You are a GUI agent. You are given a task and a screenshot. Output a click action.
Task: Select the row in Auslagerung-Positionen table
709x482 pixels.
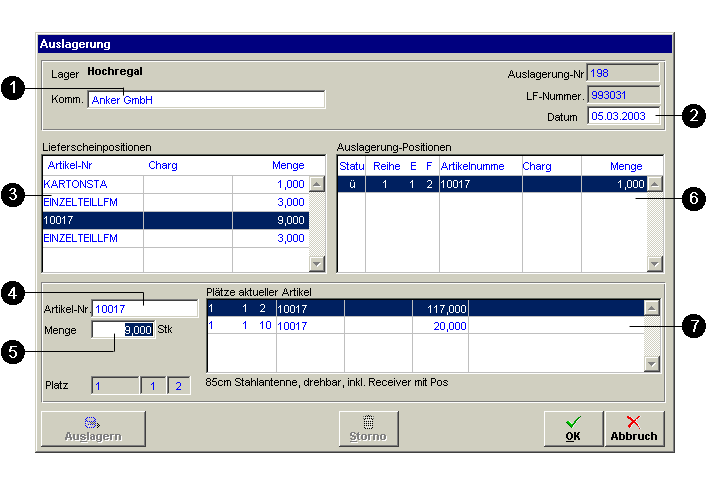tap(492, 184)
